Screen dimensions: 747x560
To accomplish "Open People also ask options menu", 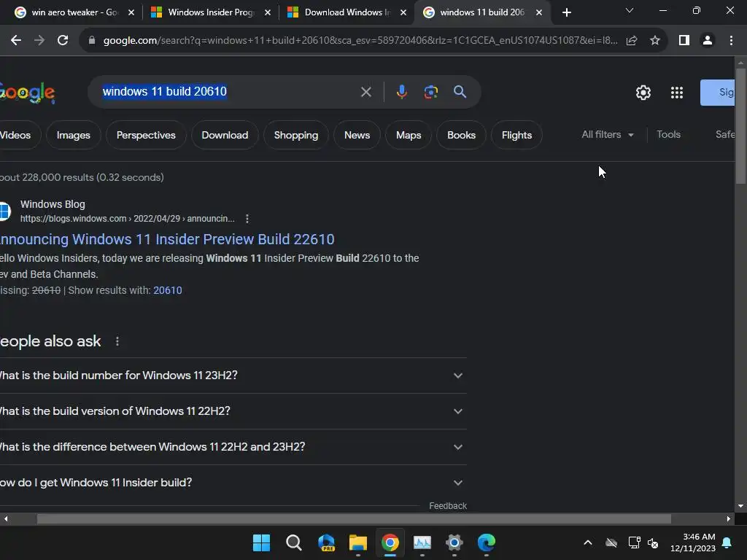I will (117, 341).
